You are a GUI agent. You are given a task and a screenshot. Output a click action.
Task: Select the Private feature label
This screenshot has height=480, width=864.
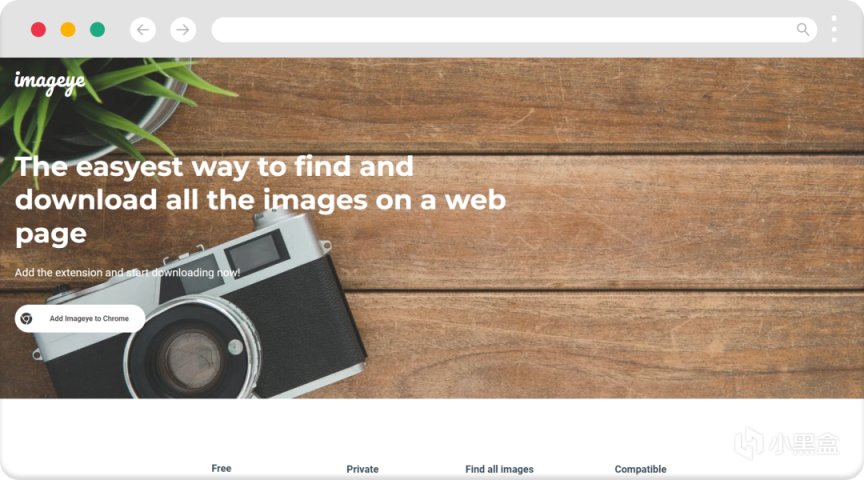[363, 470]
